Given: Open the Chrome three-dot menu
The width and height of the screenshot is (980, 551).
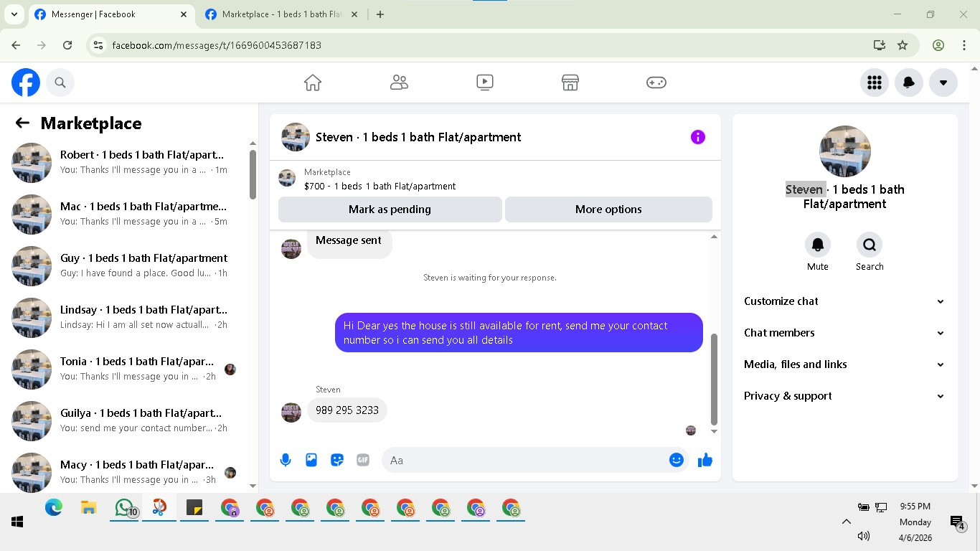Looking at the screenshot, I should click(964, 45).
